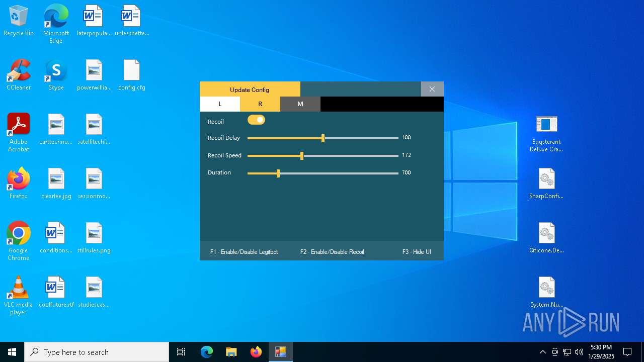Click the Duration value 700
Screen dimensions: 644x362
point(407,172)
